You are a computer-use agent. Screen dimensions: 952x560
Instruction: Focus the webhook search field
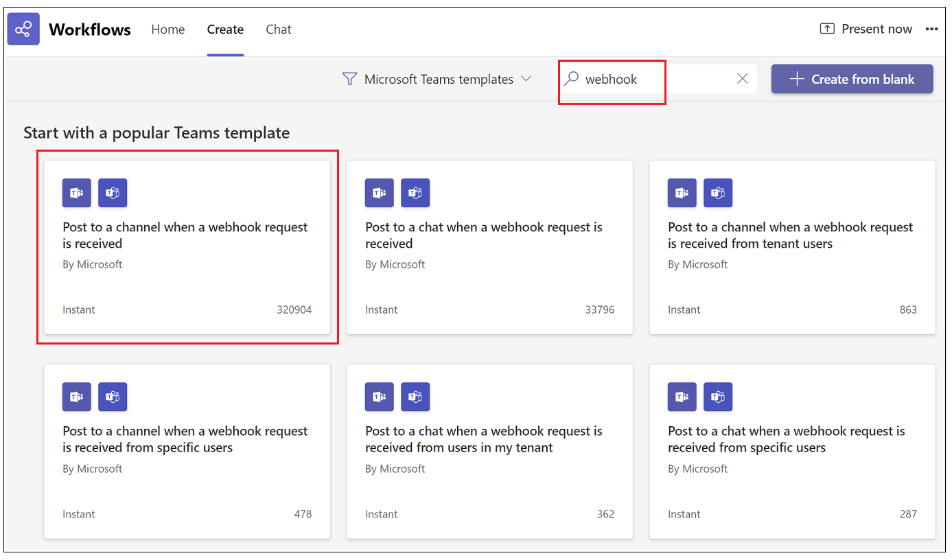coord(655,79)
